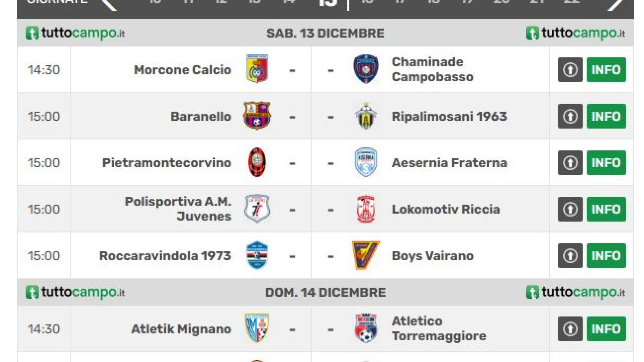This screenshot has width=644, height=362.
Task: Click Baranello team crest
Action: click(257, 116)
